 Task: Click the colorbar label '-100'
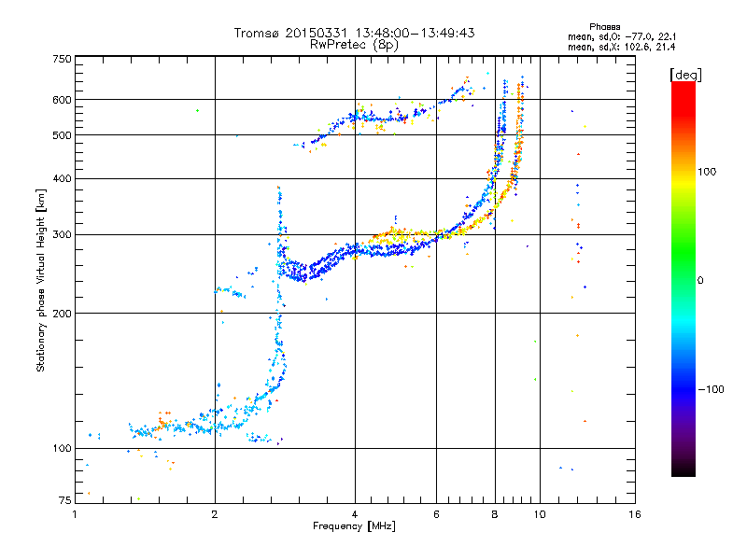click(x=711, y=389)
